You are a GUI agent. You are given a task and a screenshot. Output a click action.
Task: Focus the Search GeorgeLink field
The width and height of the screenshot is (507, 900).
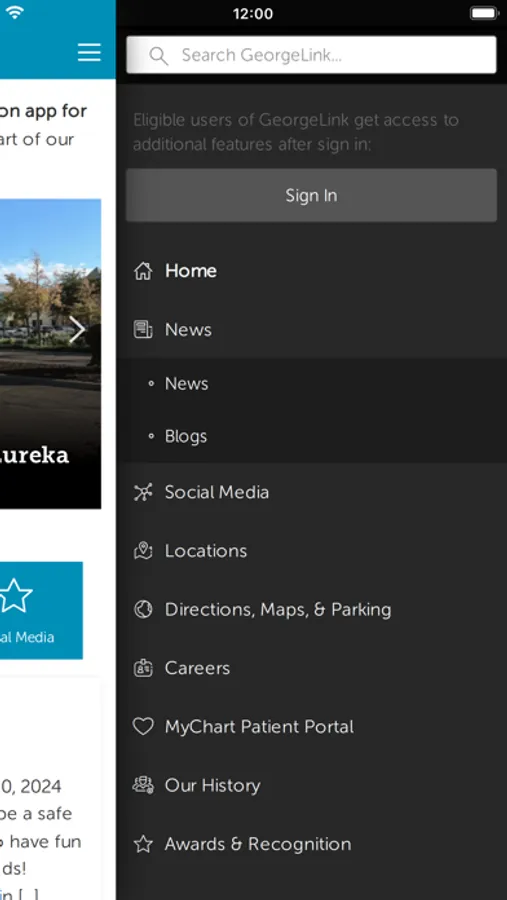click(311, 55)
